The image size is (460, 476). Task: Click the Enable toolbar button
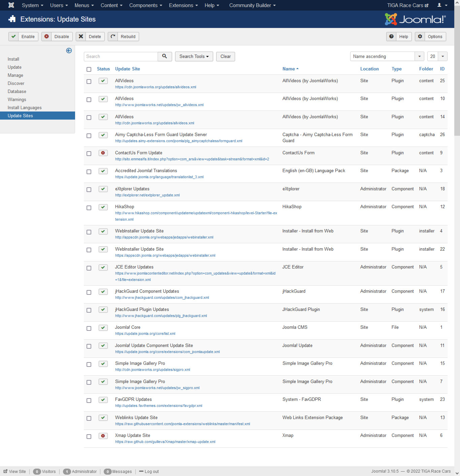(23, 36)
